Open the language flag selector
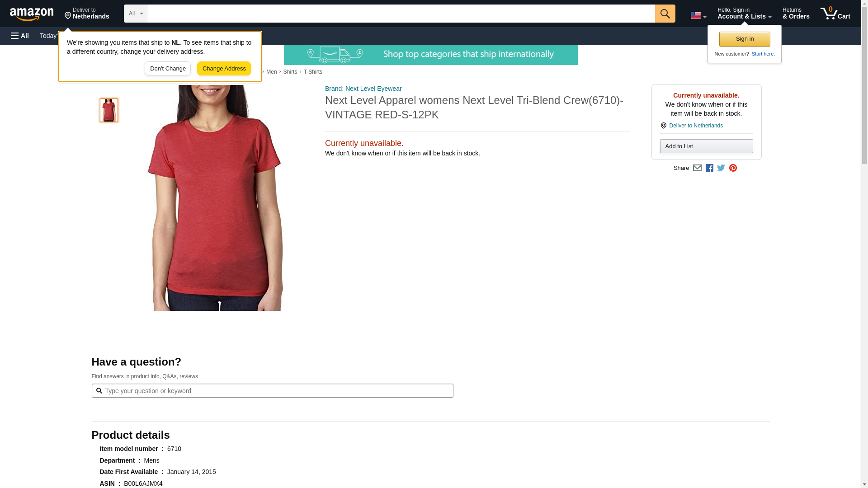Screen dimensions: 868x488 point(698,15)
